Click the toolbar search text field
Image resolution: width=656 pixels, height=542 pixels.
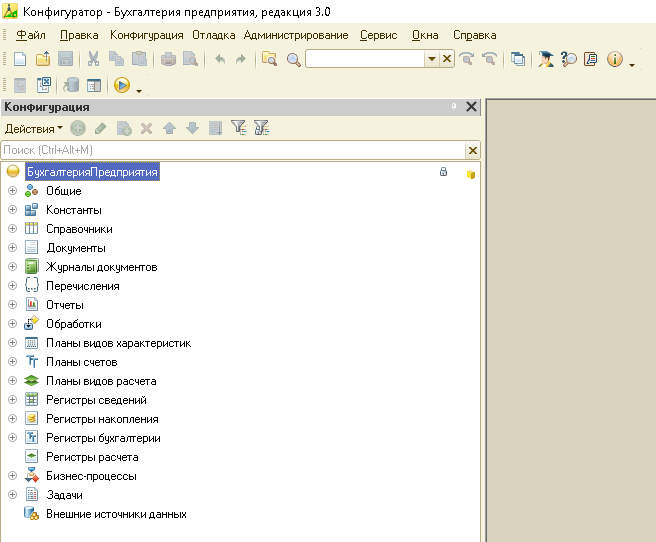point(365,59)
